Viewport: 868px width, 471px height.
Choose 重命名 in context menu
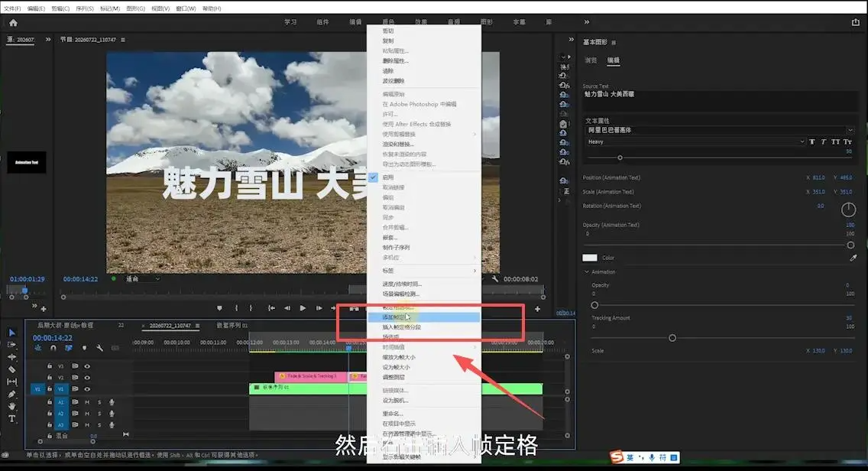click(424, 414)
